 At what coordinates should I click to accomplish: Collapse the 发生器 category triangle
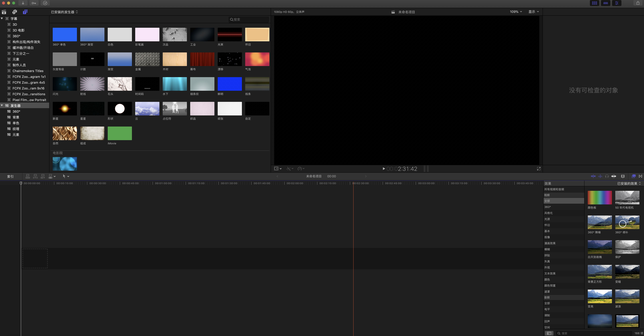coord(2,106)
